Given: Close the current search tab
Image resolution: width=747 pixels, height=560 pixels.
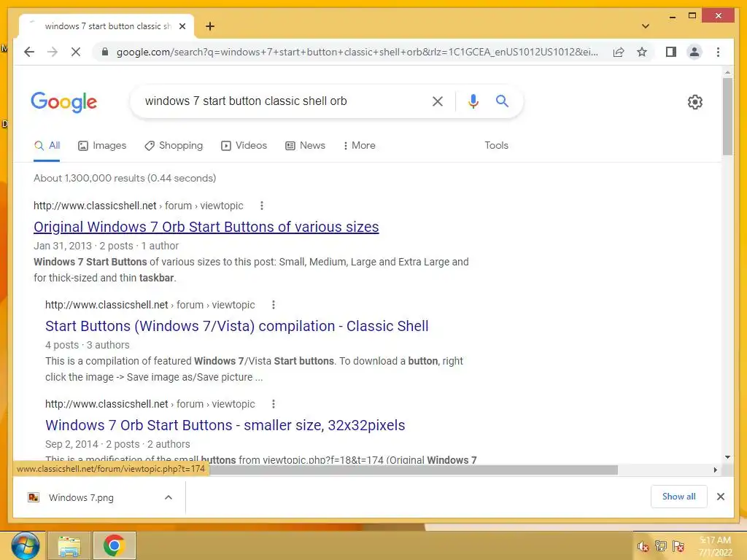Looking at the screenshot, I should coord(182,26).
